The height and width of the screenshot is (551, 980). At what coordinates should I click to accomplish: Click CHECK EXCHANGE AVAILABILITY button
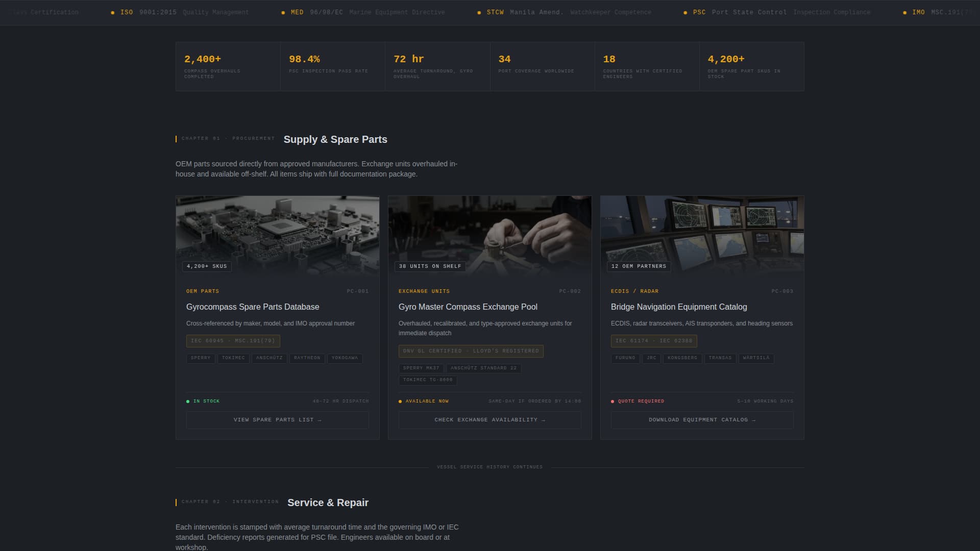point(489,419)
